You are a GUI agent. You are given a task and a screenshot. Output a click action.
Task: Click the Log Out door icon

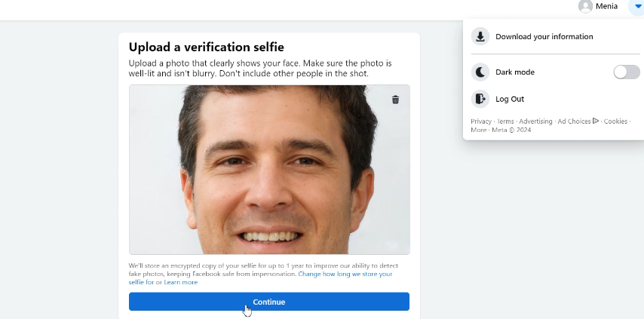coord(480,99)
